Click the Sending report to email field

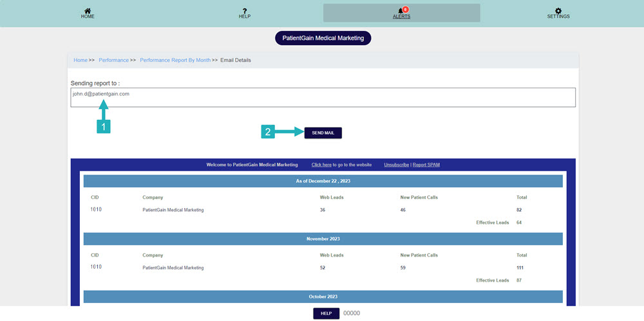[323, 97]
